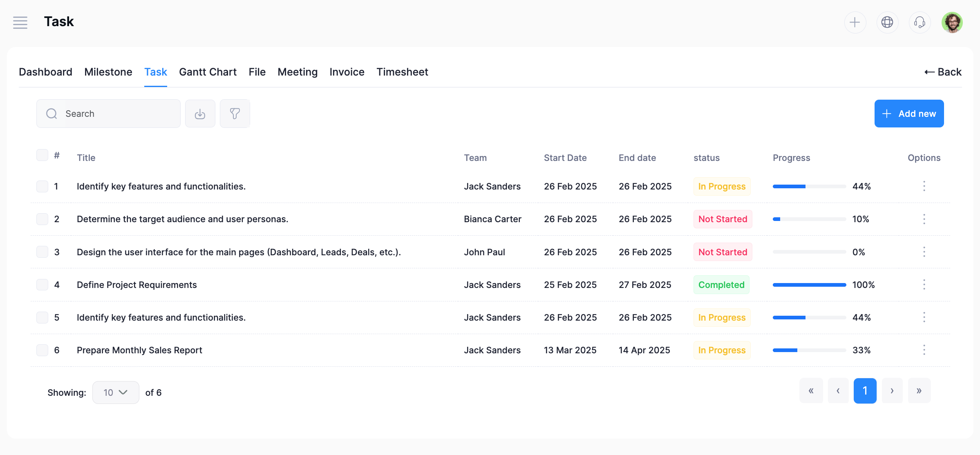Select checkbox for Define Project Requirements

click(42, 285)
